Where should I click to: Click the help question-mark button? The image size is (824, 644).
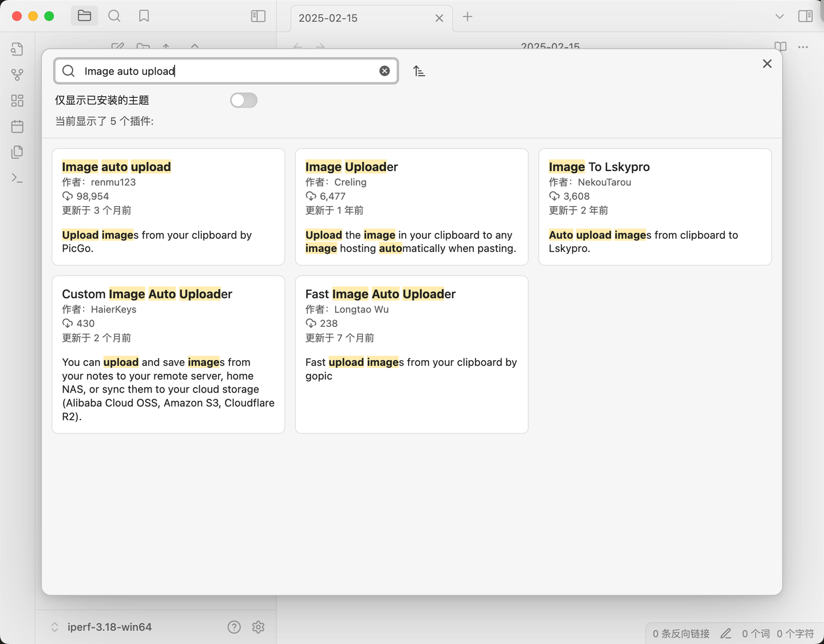234,627
